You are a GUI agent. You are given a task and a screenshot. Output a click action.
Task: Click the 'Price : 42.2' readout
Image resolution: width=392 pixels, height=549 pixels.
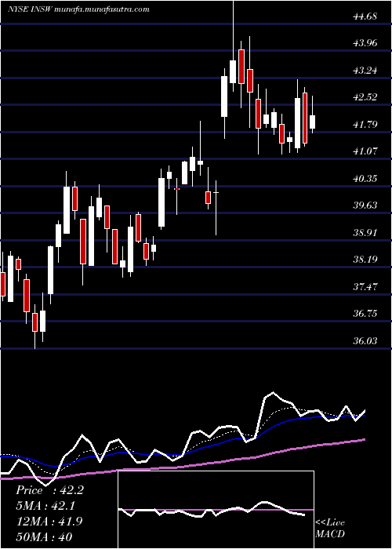49,490
